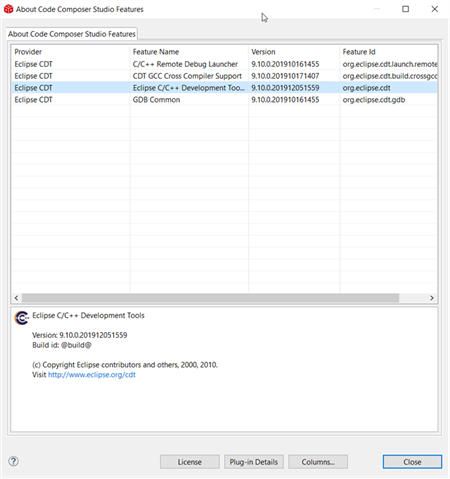The height and width of the screenshot is (479, 450).
Task: Sort by the Feature Name column header
Action: [189, 52]
